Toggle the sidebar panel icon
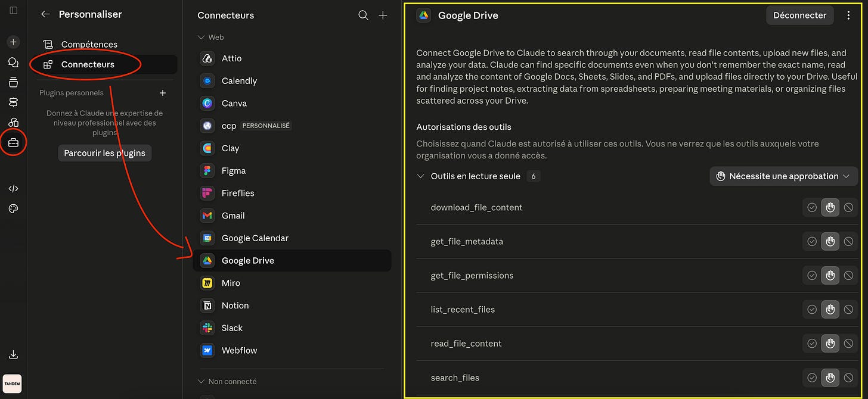 point(13,11)
